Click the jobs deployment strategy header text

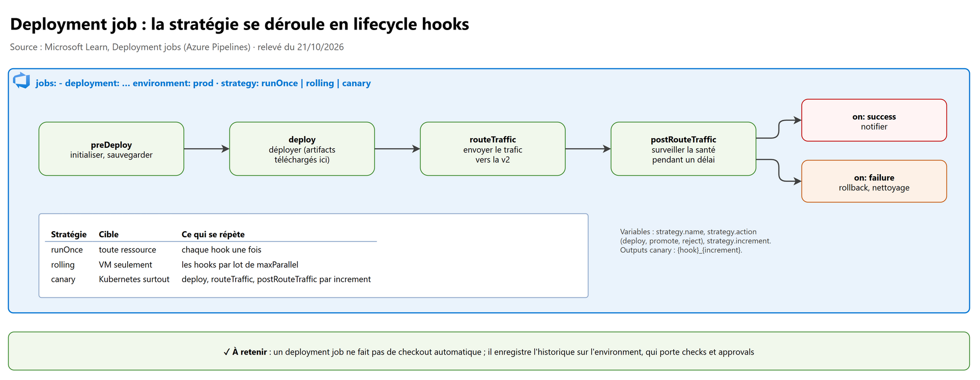pyautogui.click(x=203, y=83)
